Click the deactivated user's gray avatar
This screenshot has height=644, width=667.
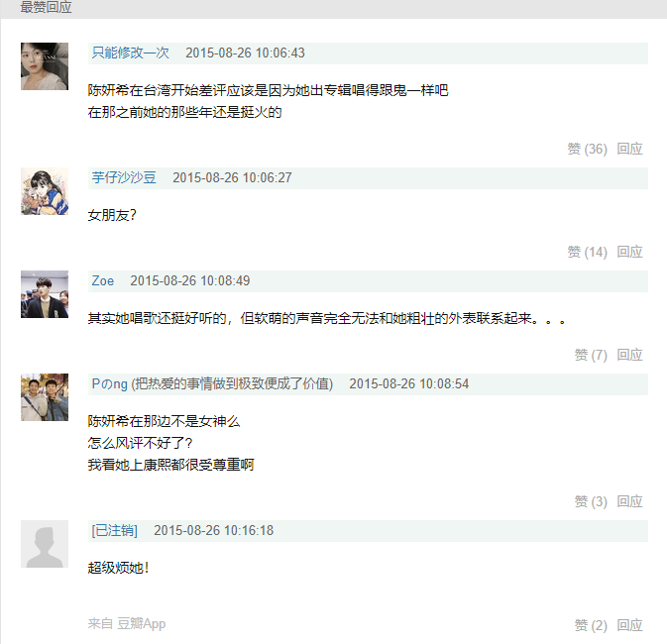point(45,544)
